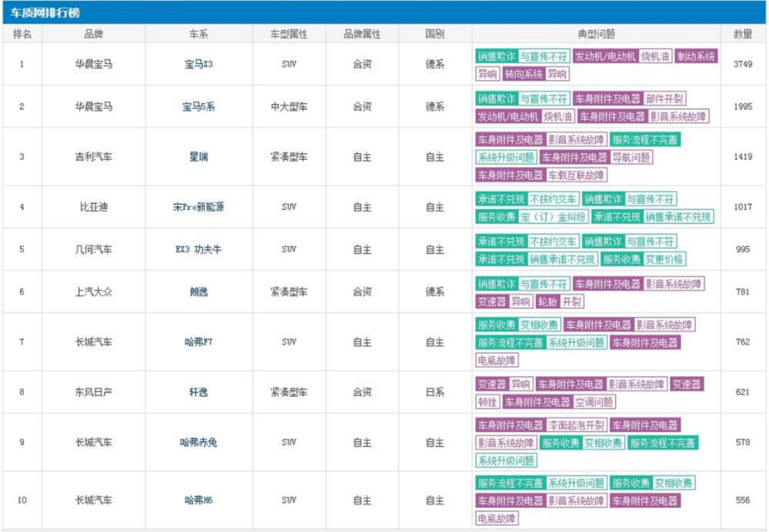Click 车载互联故障 tag in the 星瑞 row
The image size is (769, 532).
click(x=576, y=175)
